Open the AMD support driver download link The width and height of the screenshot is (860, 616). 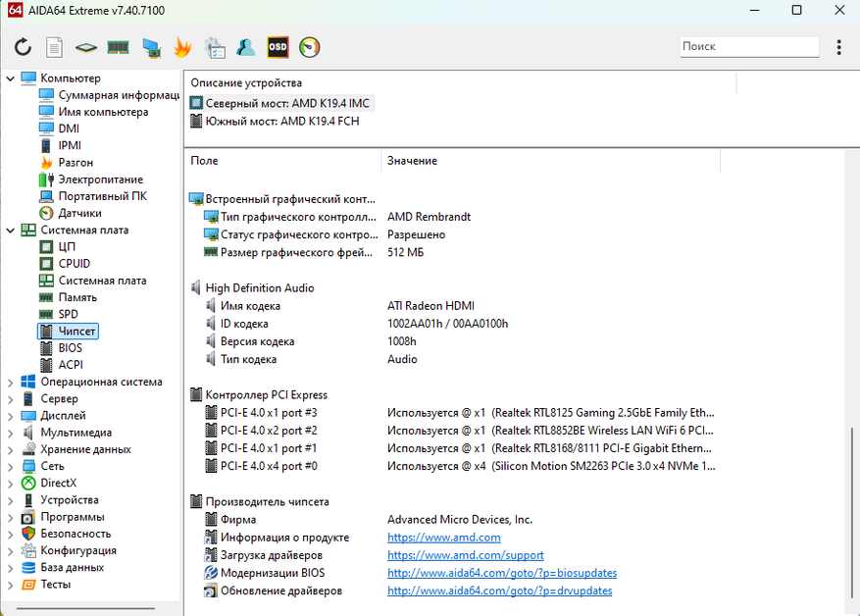465,555
